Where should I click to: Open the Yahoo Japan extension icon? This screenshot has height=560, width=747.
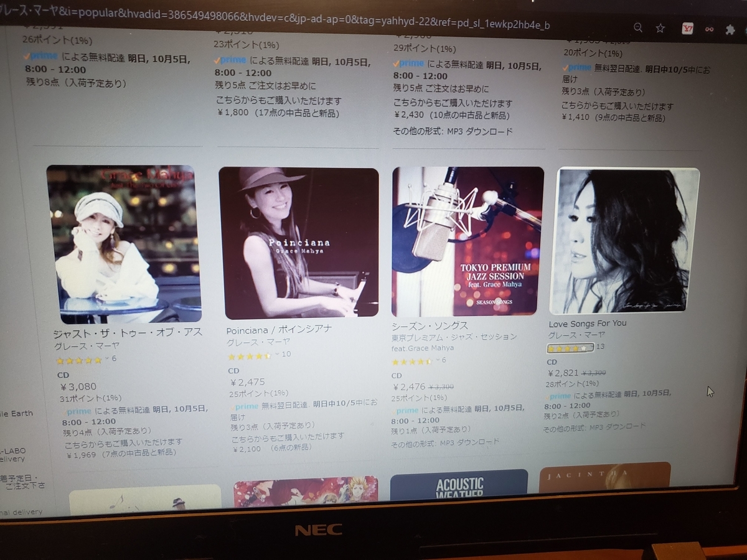pos(687,29)
